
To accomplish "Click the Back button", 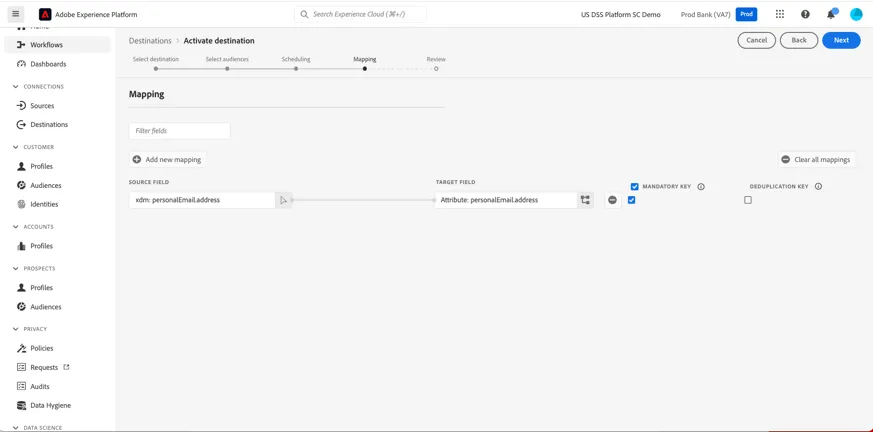I will click(799, 40).
